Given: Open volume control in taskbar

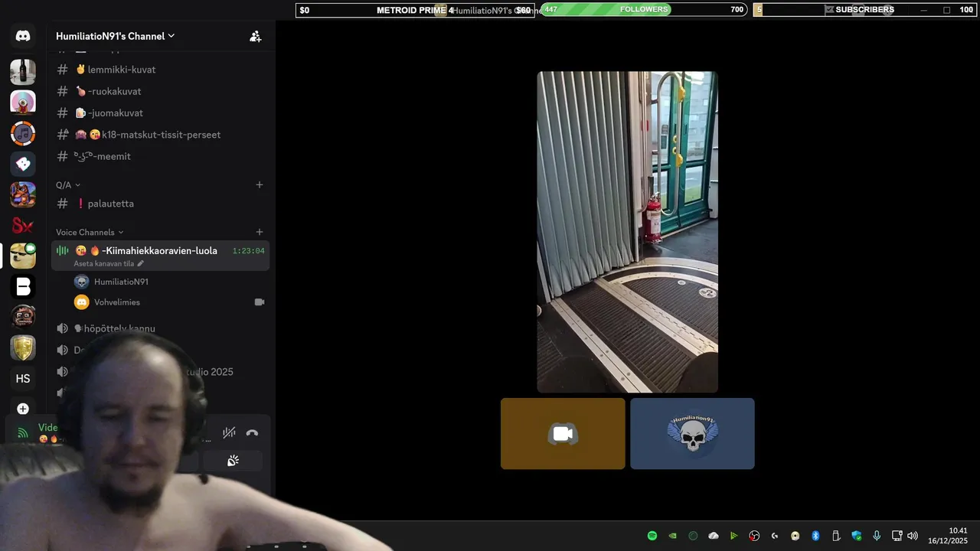Looking at the screenshot, I should (912, 536).
